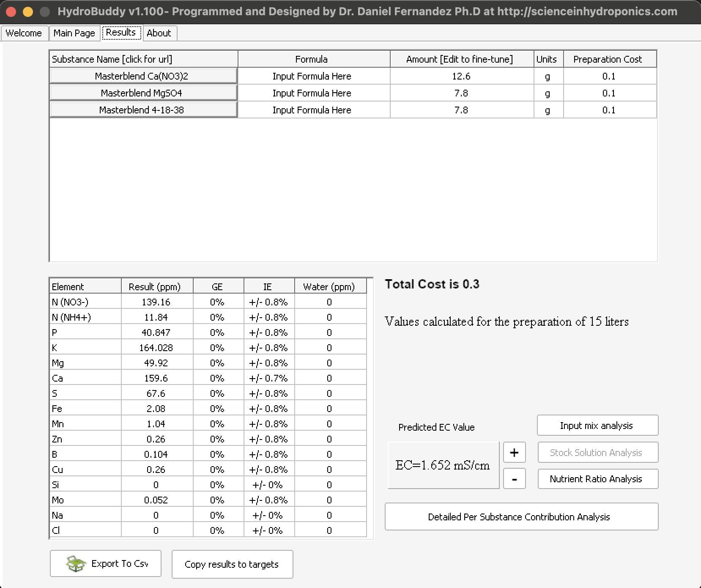This screenshot has height=588, width=701.
Task: Click the Units column header
Action: pos(548,59)
